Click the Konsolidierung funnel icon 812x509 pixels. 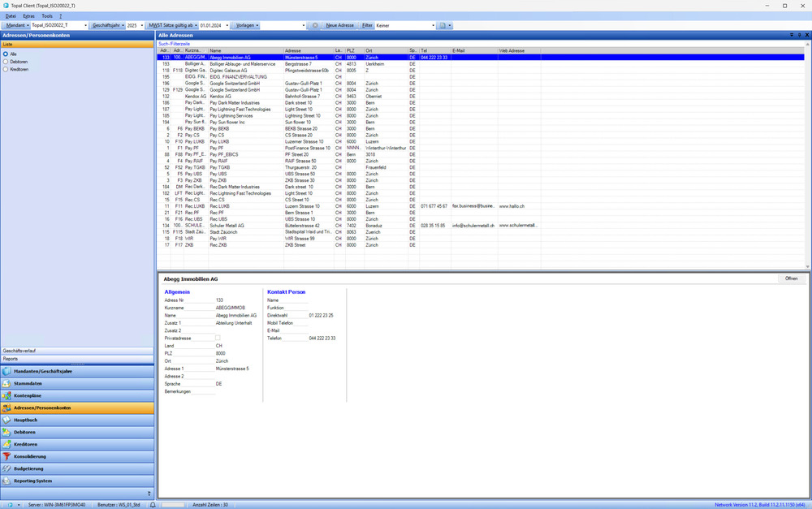click(x=7, y=456)
